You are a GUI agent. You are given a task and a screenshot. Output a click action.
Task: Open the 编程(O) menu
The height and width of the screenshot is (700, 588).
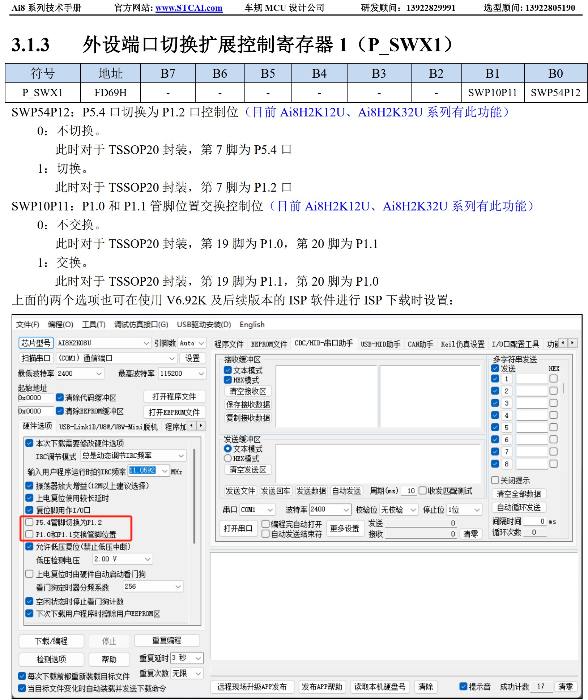click(60, 324)
